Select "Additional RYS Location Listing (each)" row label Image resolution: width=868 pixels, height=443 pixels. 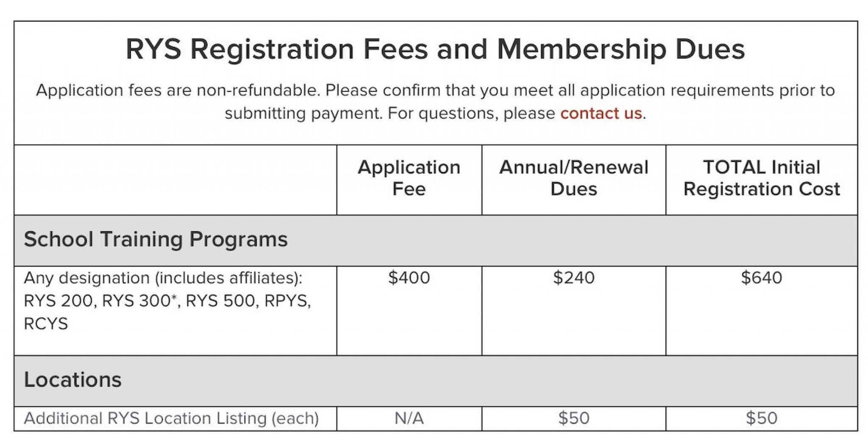pos(171,418)
